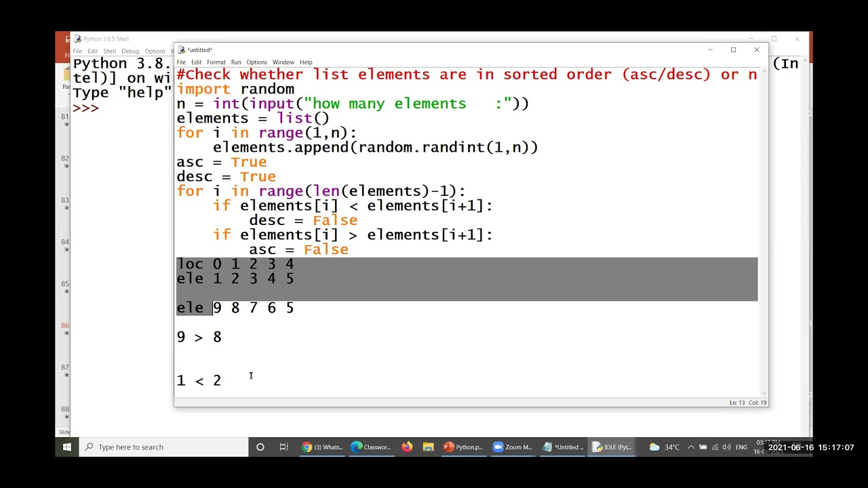Open the Format menu in untitled editor
The image size is (868, 488).
coord(216,62)
